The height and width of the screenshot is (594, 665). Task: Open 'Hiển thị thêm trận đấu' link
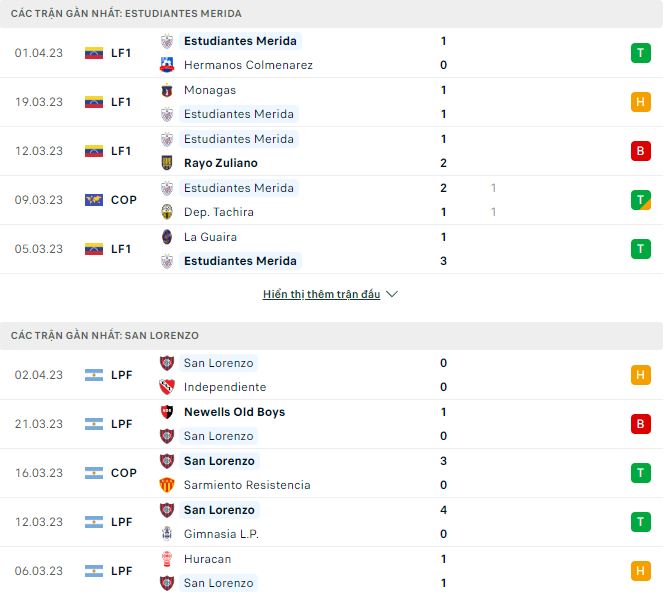point(322,295)
